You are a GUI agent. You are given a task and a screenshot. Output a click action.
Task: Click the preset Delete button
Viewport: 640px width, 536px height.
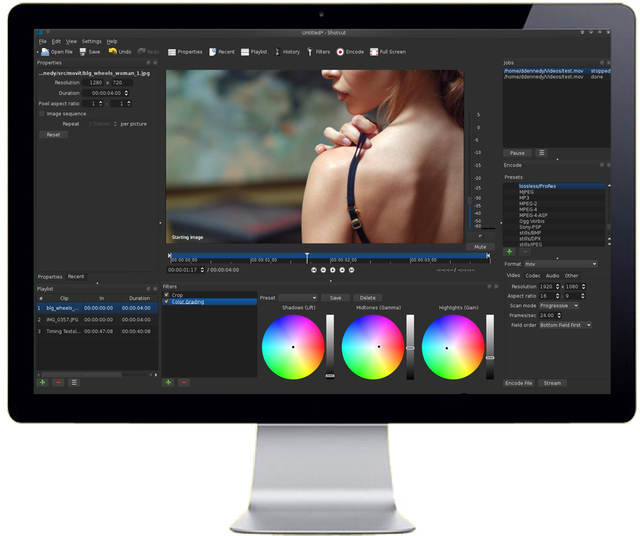367,298
